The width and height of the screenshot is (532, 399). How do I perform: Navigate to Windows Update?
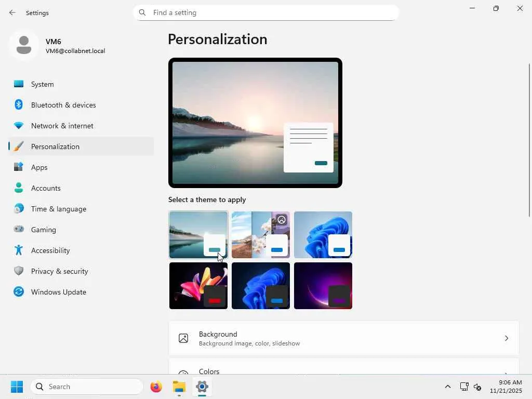81,291
